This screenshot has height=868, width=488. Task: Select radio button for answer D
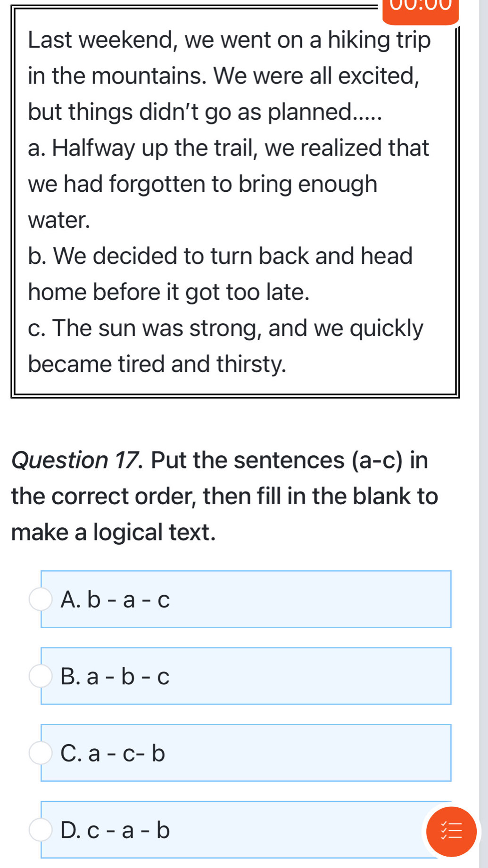coord(41,829)
